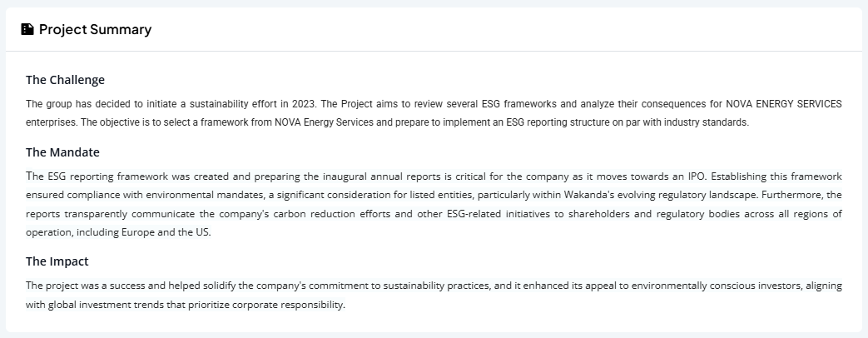This screenshot has height=338, width=868.
Task: Click the words regulatory landscape
Action: point(707,195)
